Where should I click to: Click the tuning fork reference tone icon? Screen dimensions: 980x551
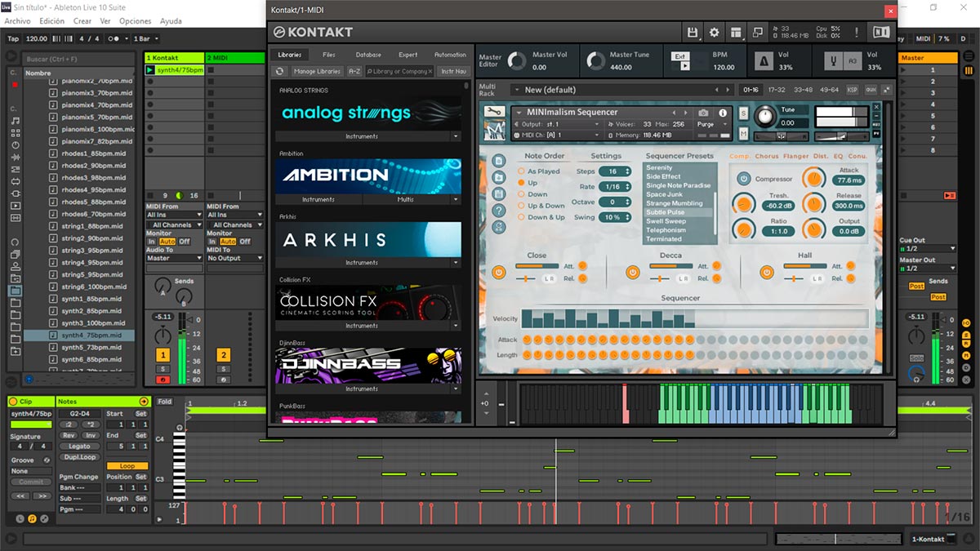835,61
